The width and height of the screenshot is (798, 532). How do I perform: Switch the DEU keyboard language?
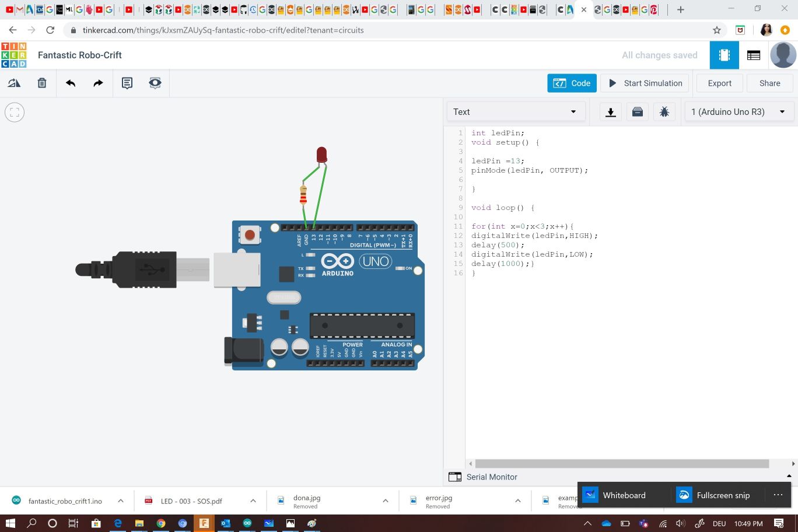[719, 523]
